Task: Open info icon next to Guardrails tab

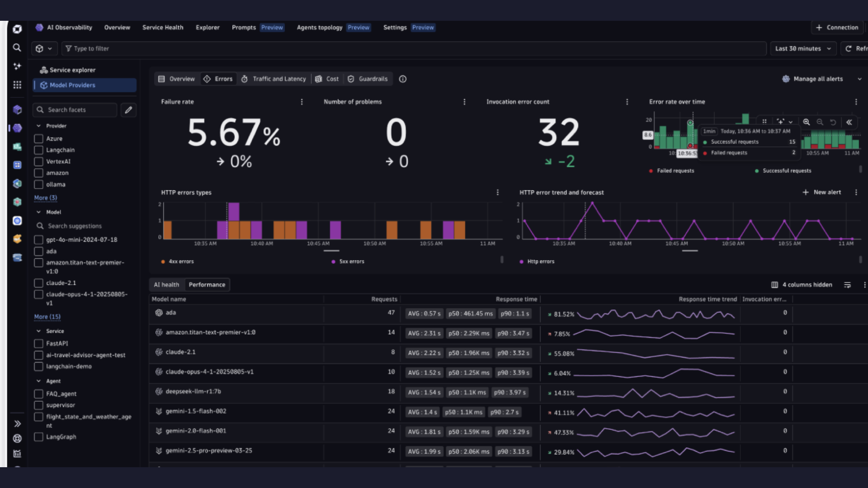Action: (x=403, y=79)
